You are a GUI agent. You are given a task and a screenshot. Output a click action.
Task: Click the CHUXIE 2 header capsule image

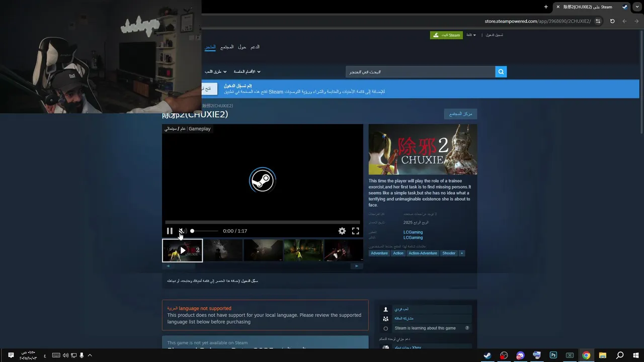423,149
